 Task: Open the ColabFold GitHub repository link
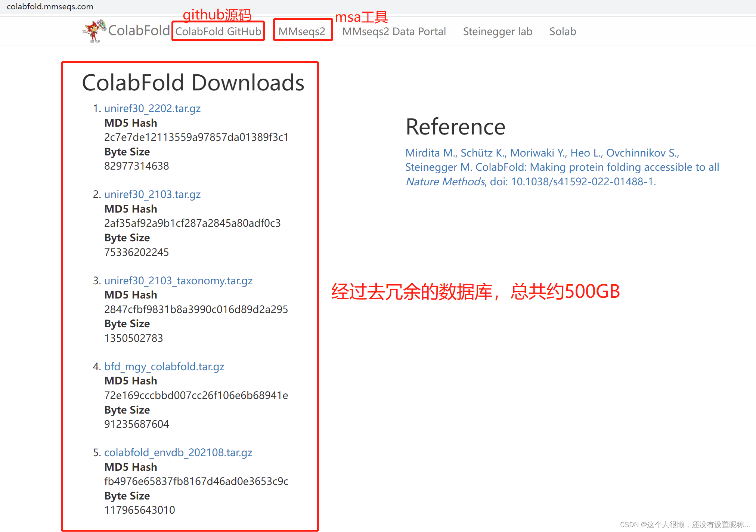point(218,32)
